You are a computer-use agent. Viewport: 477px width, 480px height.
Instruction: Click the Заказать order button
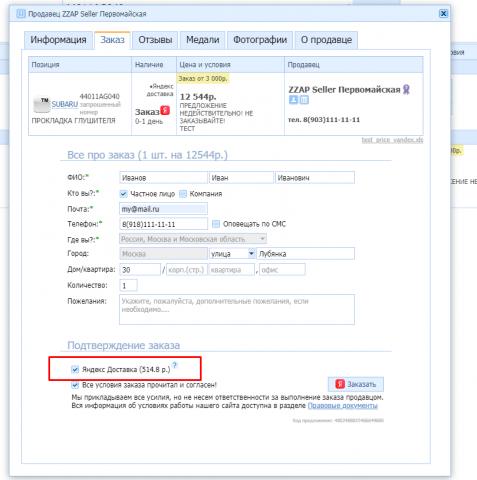click(x=356, y=384)
